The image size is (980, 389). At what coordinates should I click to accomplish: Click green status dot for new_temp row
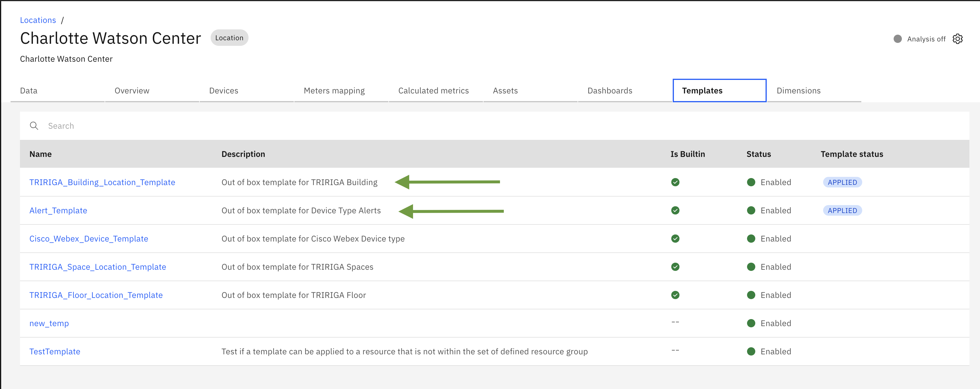pos(751,323)
